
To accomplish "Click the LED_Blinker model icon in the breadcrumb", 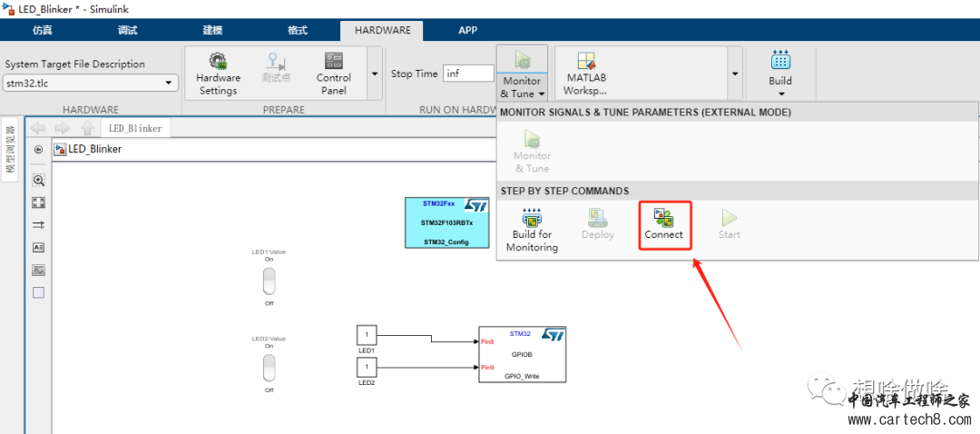I will (x=61, y=150).
